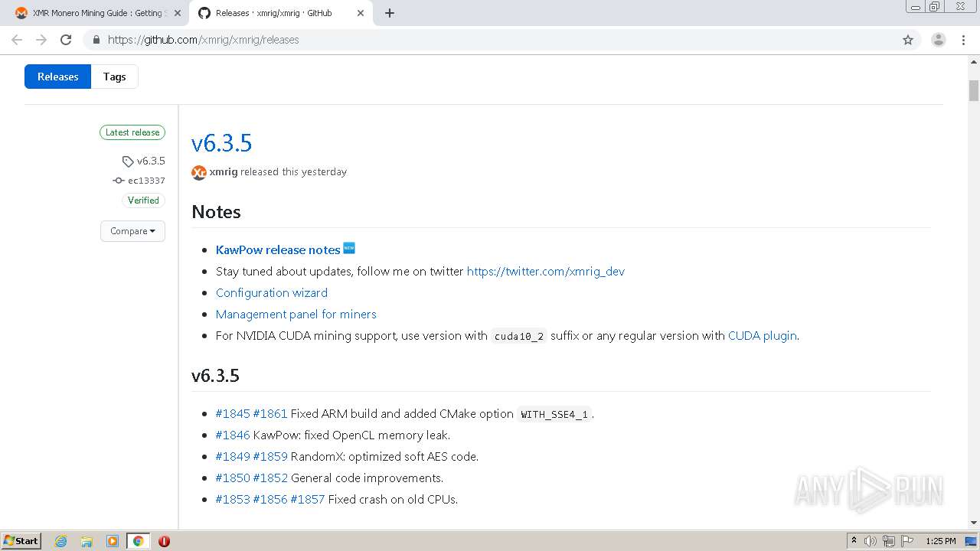This screenshot has height=551, width=980.
Task: Click the browser forward arrow
Action: (41, 40)
